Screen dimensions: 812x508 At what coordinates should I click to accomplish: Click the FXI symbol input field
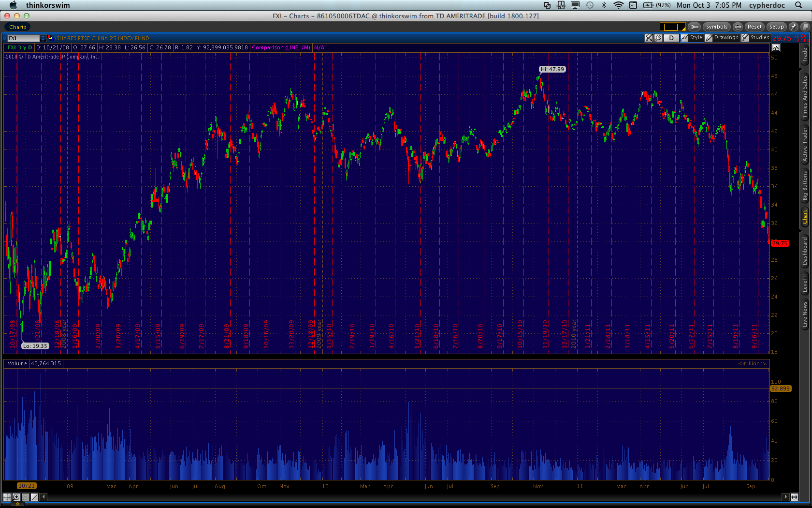[x=23, y=38]
